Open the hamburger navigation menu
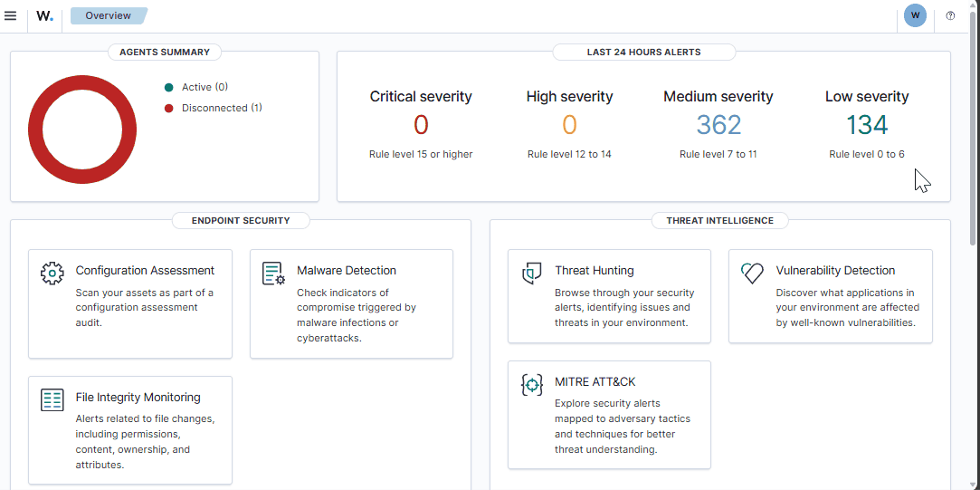 click(x=10, y=15)
